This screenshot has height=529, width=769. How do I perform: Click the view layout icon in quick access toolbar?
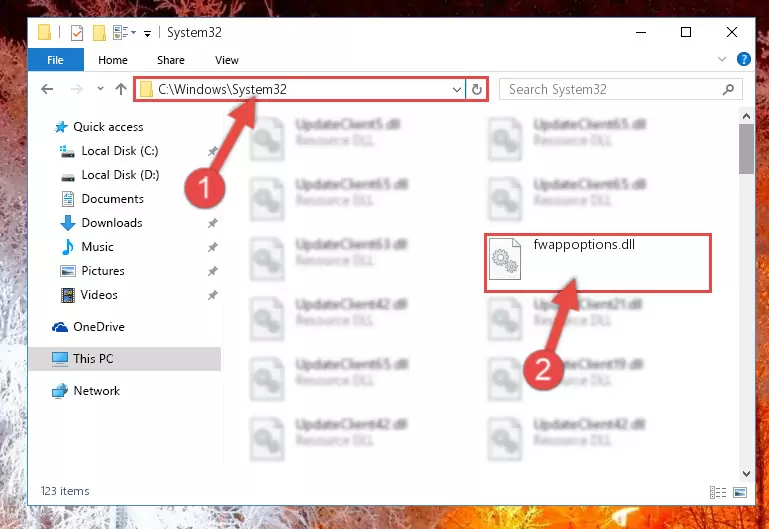coord(121,33)
